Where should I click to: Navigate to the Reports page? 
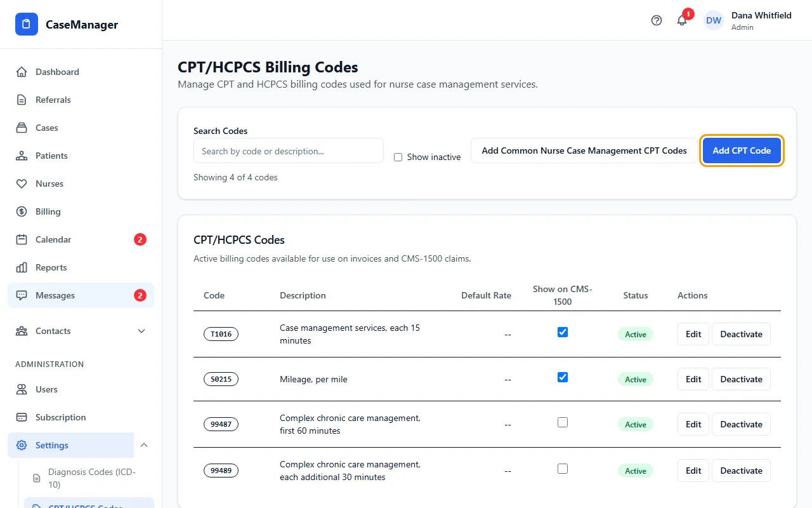[81, 267]
